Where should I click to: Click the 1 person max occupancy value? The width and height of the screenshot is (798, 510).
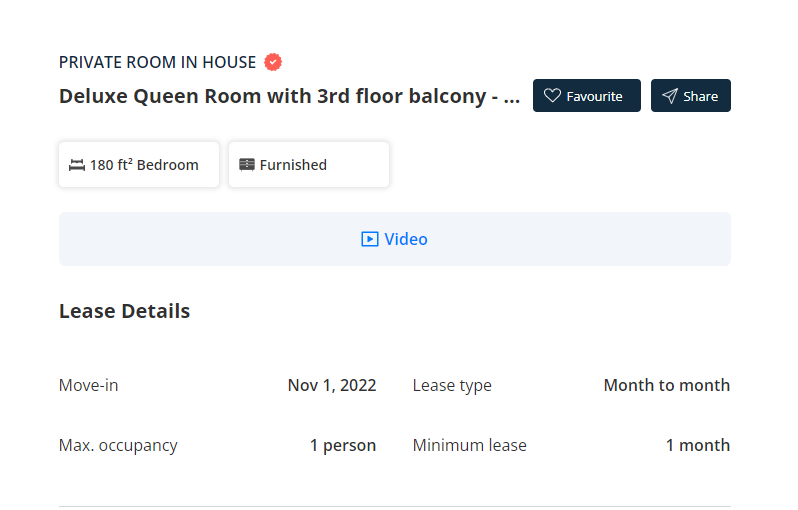tap(343, 445)
